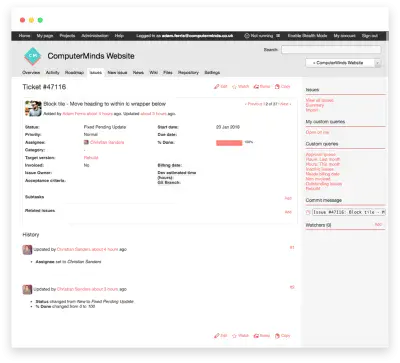Click inside the Search field
Screen dimensions: 400x363
(x=331, y=50)
